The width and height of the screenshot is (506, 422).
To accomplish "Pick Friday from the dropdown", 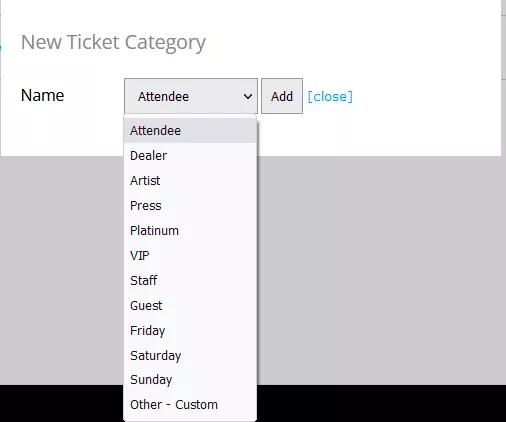I will (x=190, y=331).
